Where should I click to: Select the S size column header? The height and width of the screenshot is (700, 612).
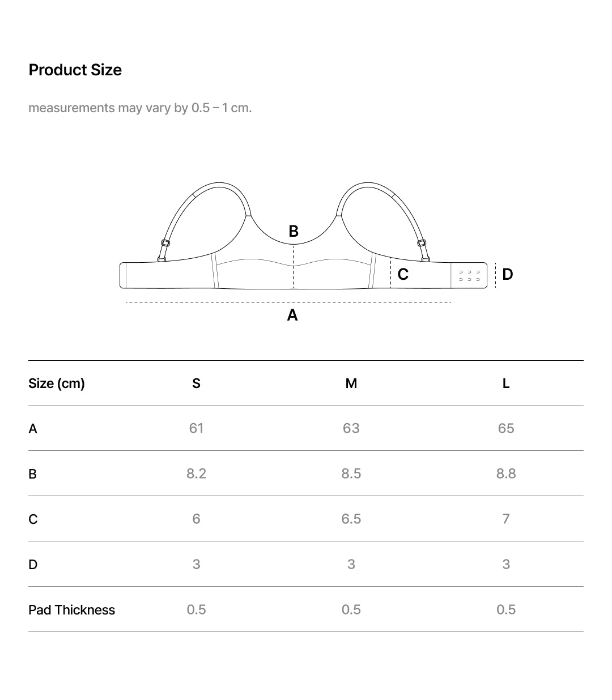tap(196, 383)
